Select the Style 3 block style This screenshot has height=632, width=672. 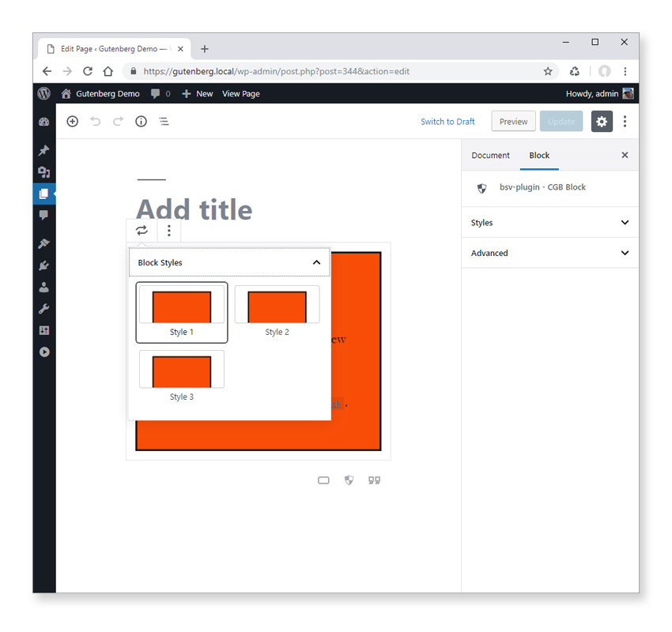click(182, 377)
